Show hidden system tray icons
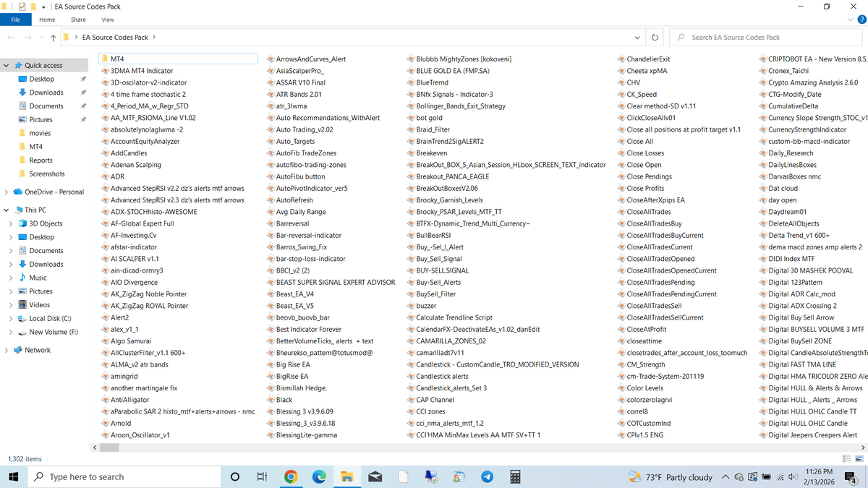Screen dimensions: 868x488 pos(726,477)
